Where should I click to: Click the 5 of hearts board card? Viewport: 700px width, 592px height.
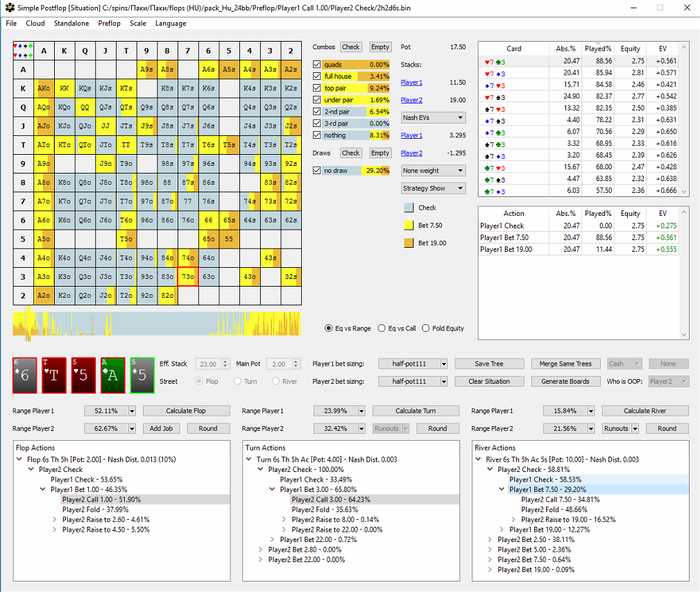(83, 375)
